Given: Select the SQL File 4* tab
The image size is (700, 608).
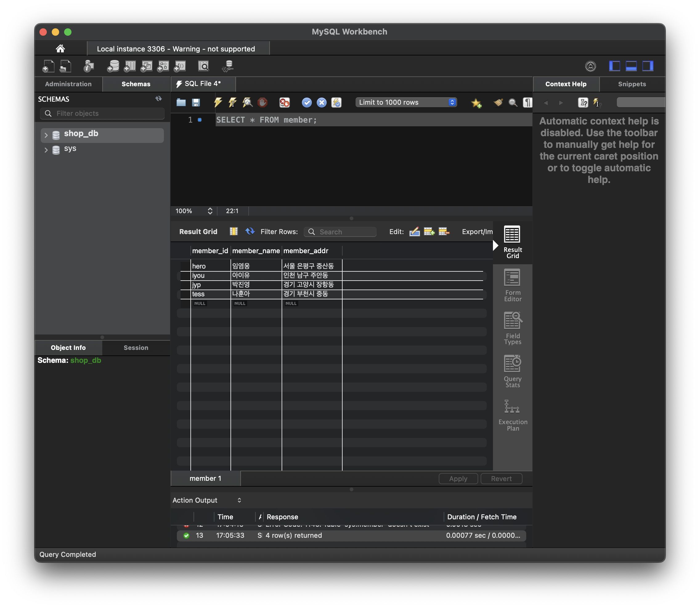Looking at the screenshot, I should [202, 84].
